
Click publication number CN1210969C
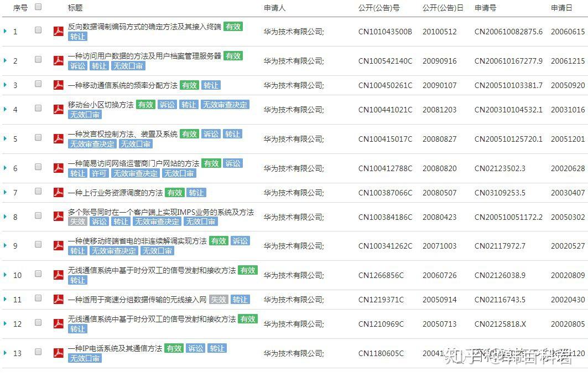pos(381,324)
